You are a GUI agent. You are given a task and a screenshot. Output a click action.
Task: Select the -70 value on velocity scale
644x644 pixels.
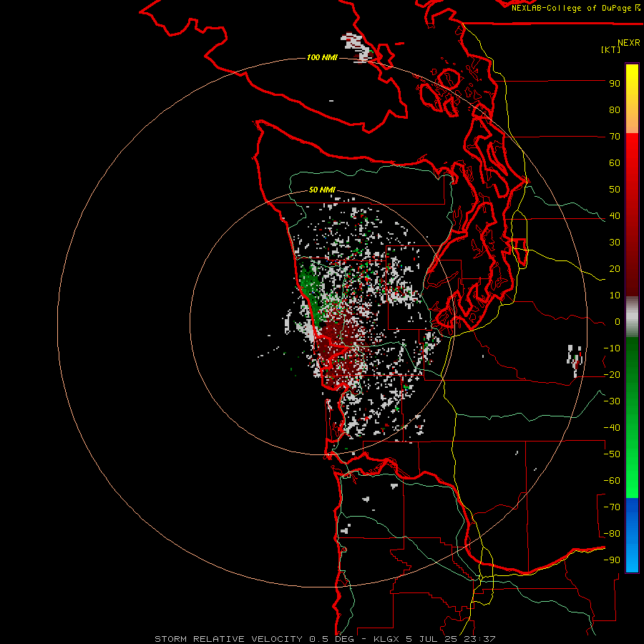(612, 507)
